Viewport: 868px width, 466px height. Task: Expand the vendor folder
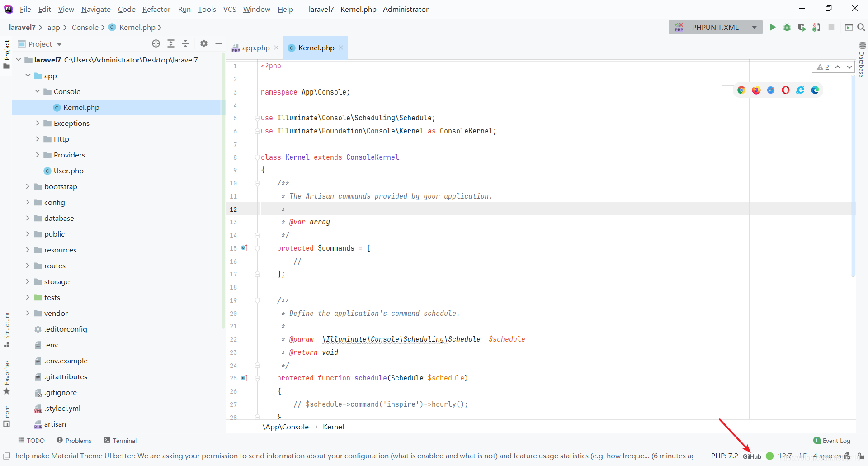pyautogui.click(x=28, y=313)
